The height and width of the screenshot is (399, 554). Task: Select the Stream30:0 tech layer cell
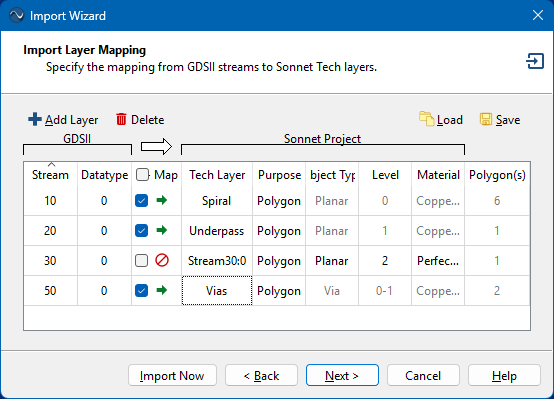217,261
